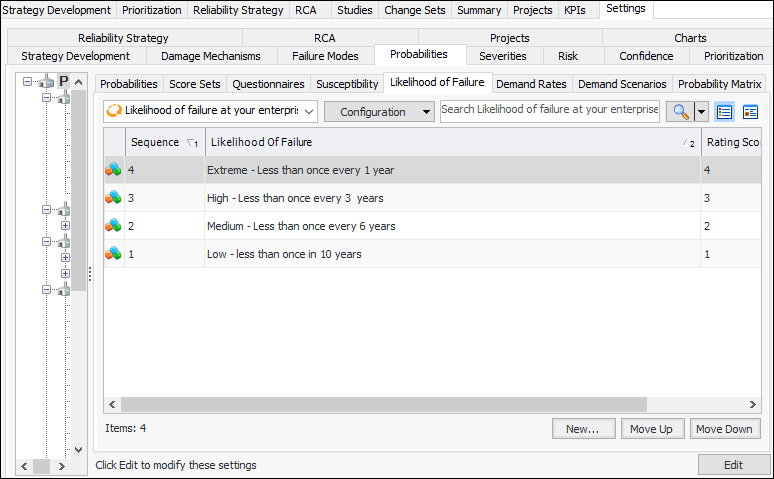Switch to the Severities tab
The height and width of the screenshot is (479, 774).
coord(503,56)
